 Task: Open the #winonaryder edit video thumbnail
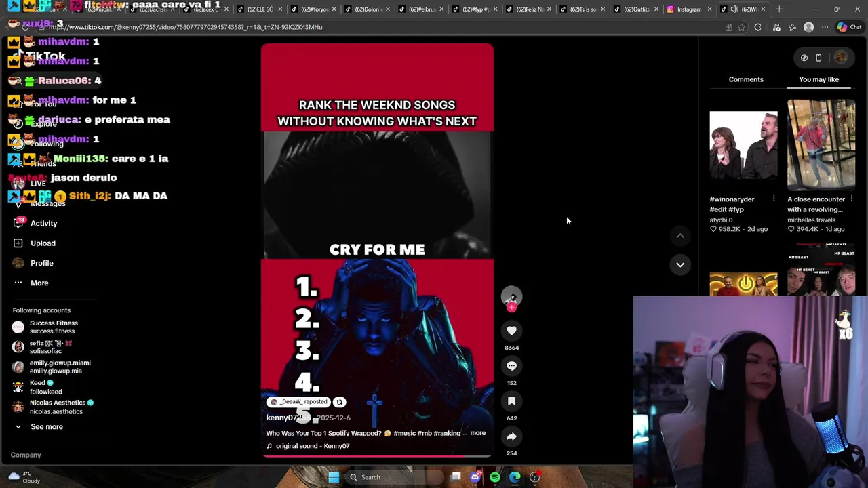click(743, 145)
